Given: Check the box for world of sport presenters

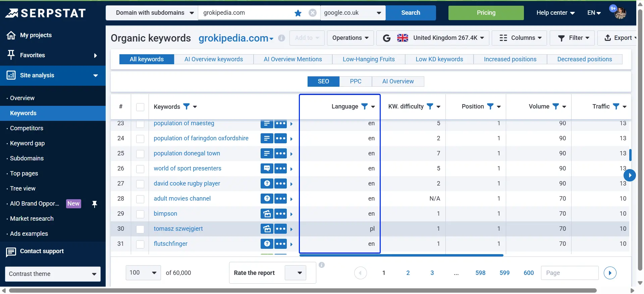Looking at the screenshot, I should [140, 169].
